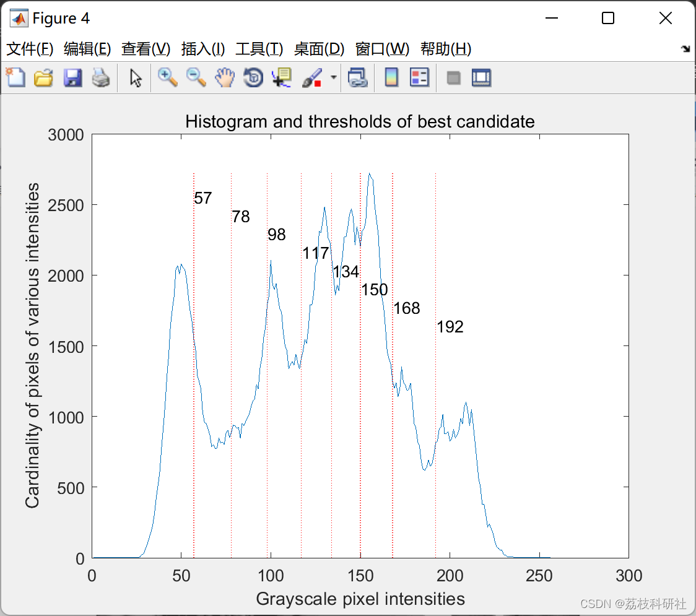Close the Figure 4 window
Image resolution: width=696 pixels, height=616 pixels.
tap(666, 18)
